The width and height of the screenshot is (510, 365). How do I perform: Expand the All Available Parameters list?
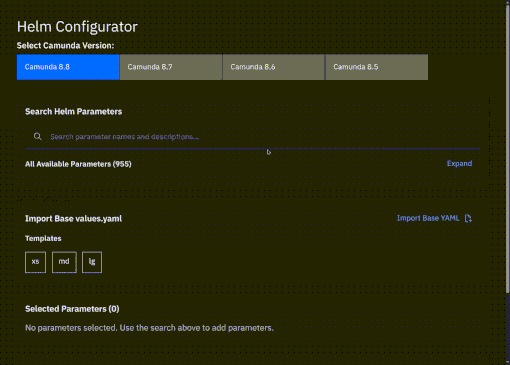click(x=459, y=163)
